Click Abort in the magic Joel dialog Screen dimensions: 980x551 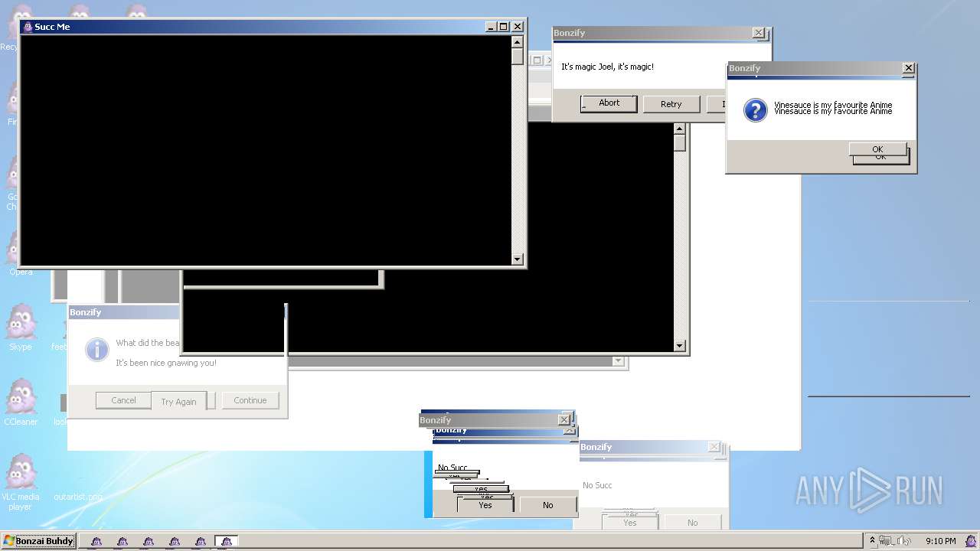click(x=609, y=103)
